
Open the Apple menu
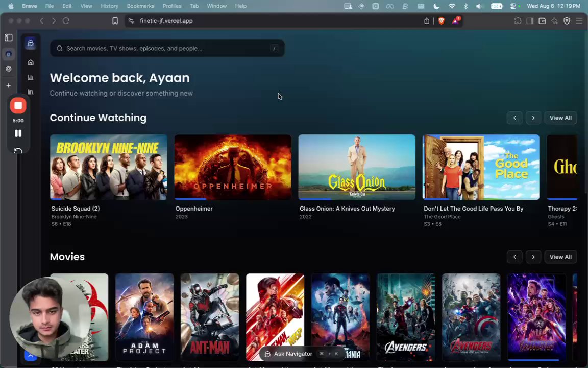tap(11, 6)
